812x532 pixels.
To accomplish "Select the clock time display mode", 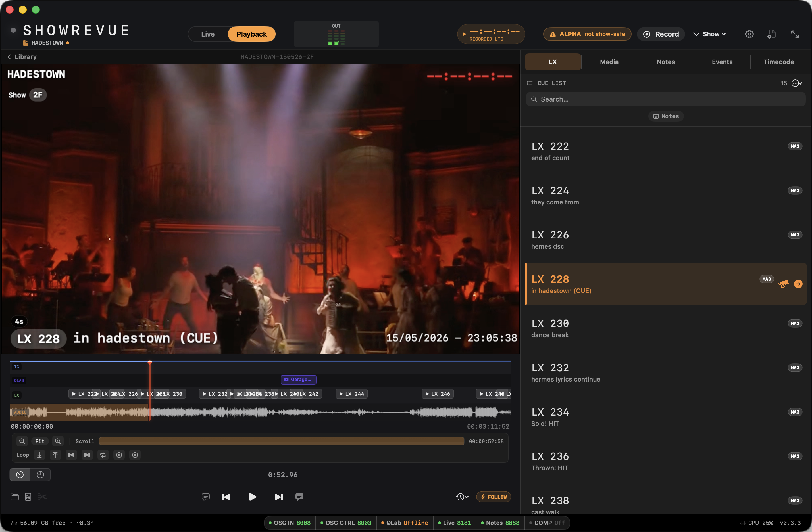I will click(x=40, y=474).
